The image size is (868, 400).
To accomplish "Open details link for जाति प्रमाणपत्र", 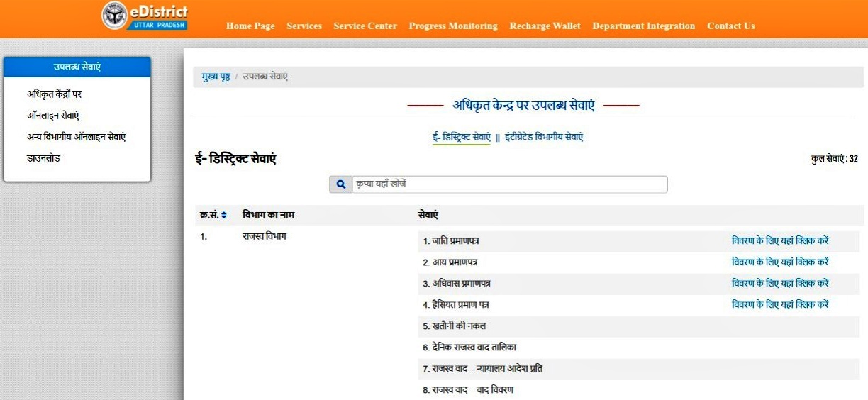I will coord(780,240).
